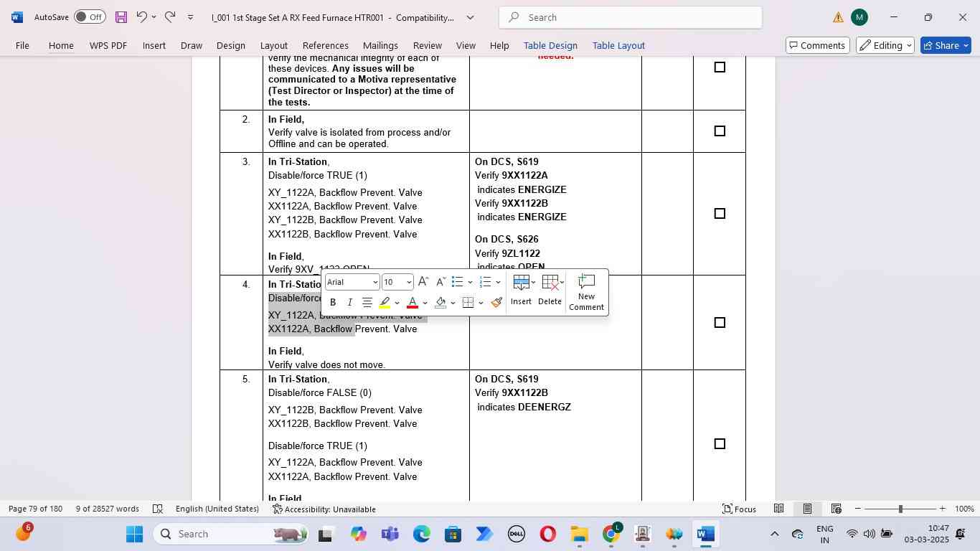Expand font color dropdown arrow
Viewport: 980px width, 551px height.
pyautogui.click(x=425, y=303)
